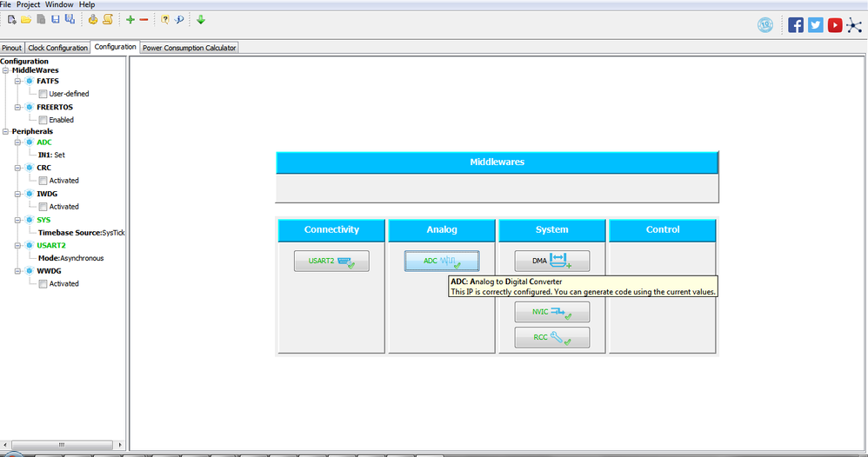Check the FATFS User-defined checkbox
868x457 pixels.
43,94
